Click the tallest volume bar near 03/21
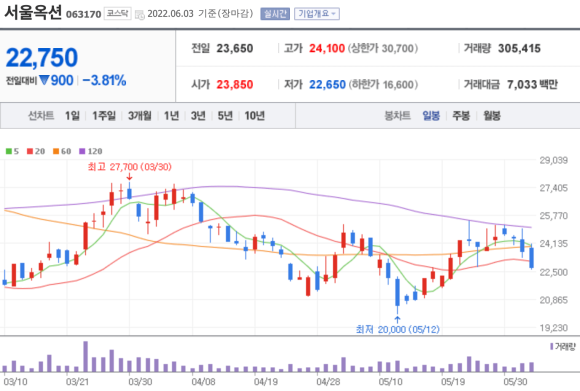 85,357
